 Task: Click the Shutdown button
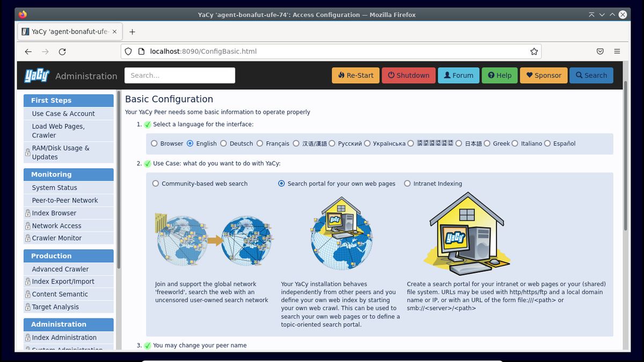click(x=408, y=76)
